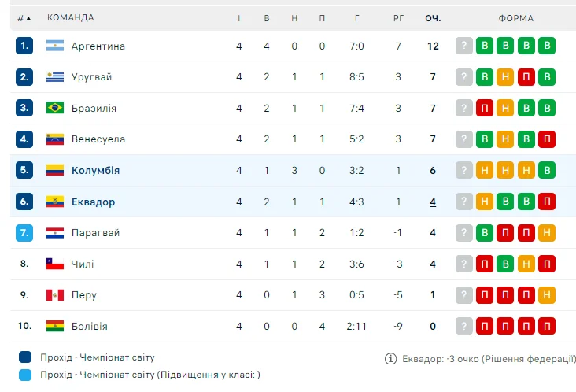Click Bolivia's last red П form badge

click(547, 327)
